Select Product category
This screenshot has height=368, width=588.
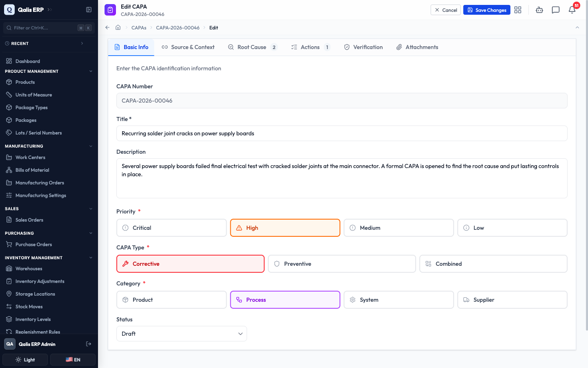click(171, 300)
